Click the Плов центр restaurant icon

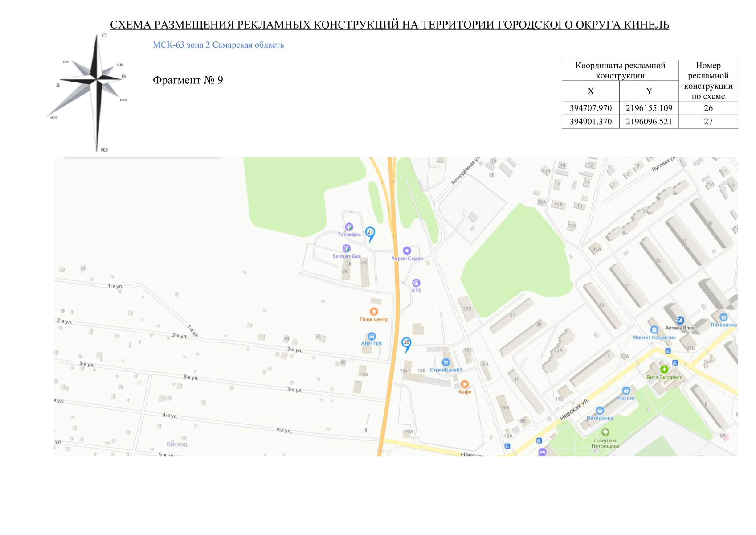tap(374, 312)
